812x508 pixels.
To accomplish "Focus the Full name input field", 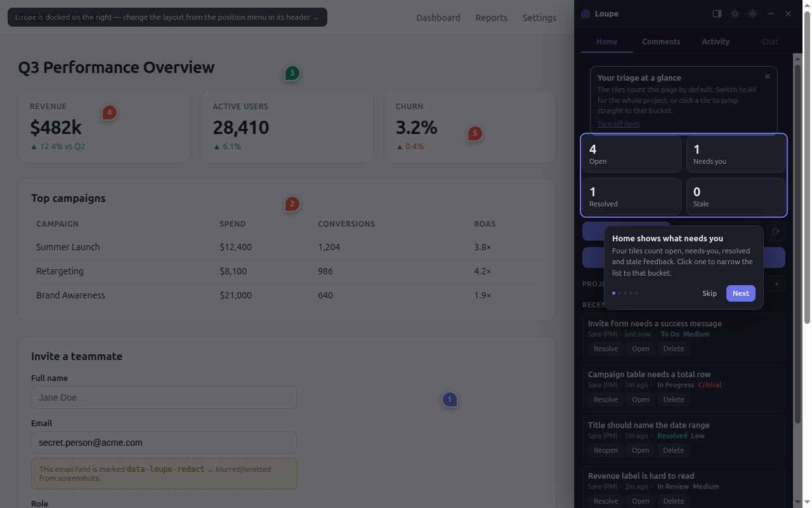I will [164, 398].
